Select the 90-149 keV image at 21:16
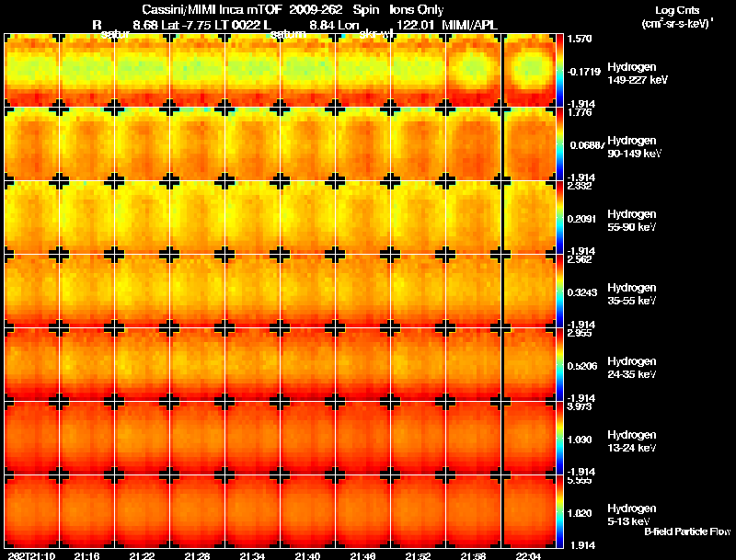 point(87,144)
